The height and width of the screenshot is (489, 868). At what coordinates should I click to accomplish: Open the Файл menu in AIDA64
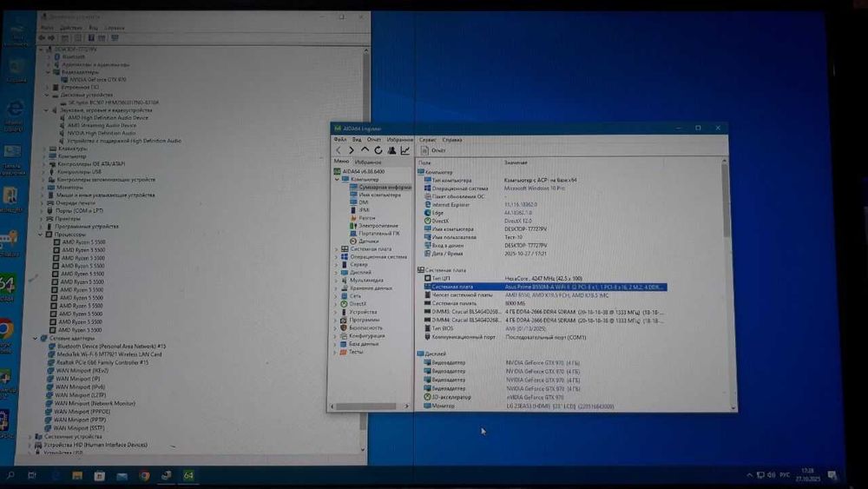click(340, 140)
